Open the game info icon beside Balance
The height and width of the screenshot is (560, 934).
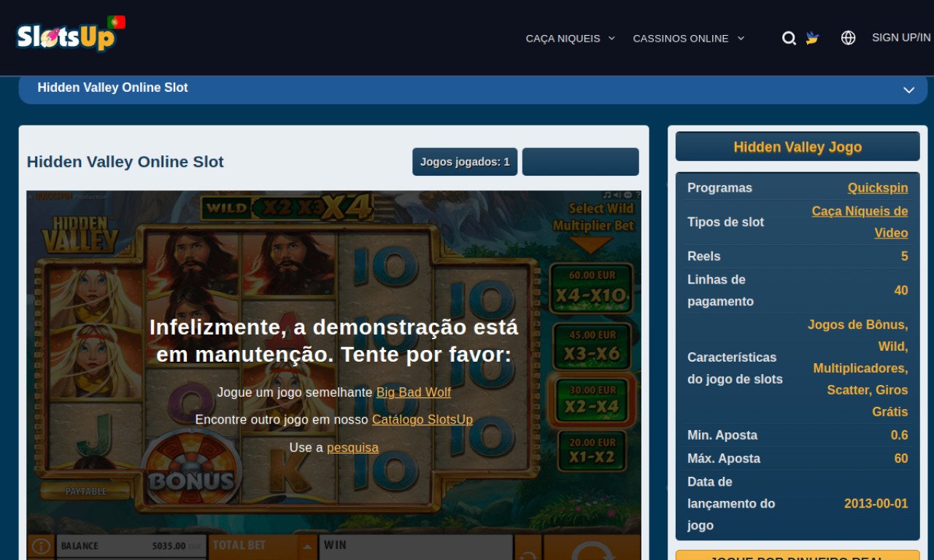(41, 547)
